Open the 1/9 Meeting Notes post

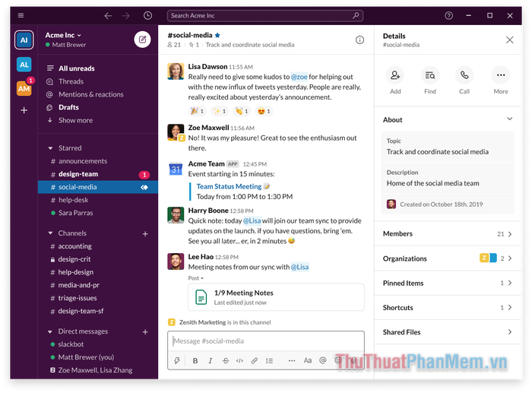tap(276, 297)
